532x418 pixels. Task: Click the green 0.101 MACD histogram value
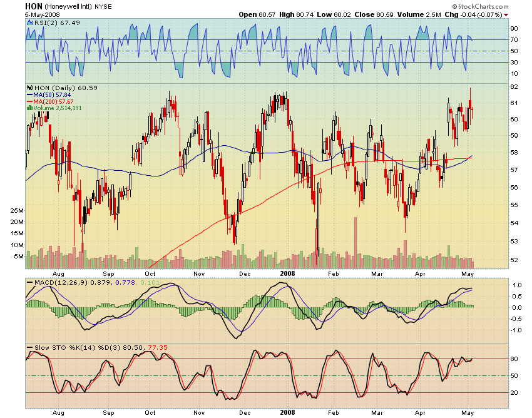[150, 283]
